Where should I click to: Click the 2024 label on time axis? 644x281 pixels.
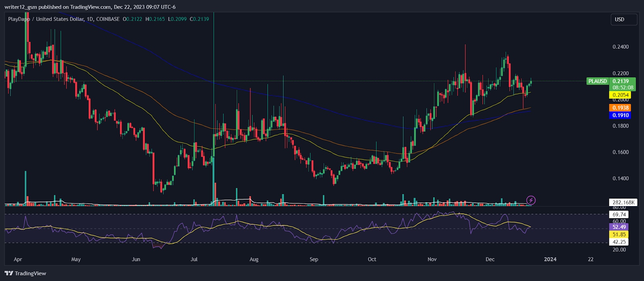[550, 259]
